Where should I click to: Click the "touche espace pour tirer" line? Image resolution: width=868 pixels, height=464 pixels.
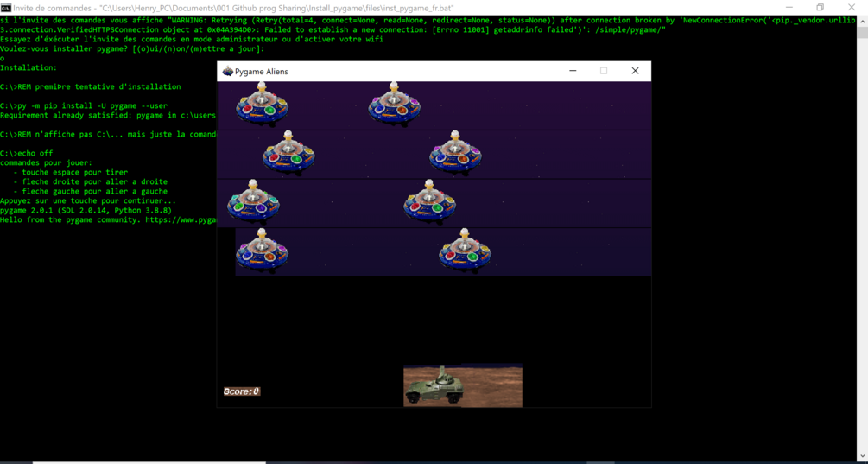[x=70, y=172]
